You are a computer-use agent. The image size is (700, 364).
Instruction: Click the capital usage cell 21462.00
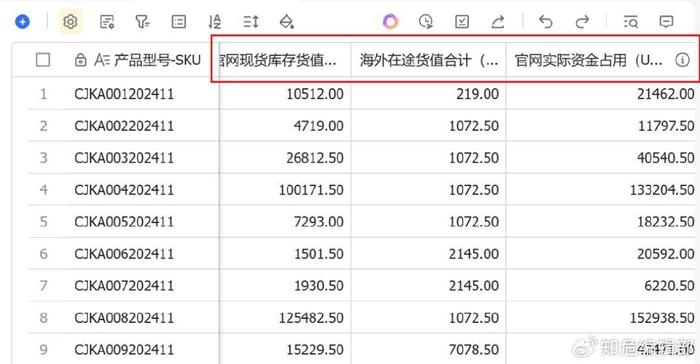tap(601, 94)
